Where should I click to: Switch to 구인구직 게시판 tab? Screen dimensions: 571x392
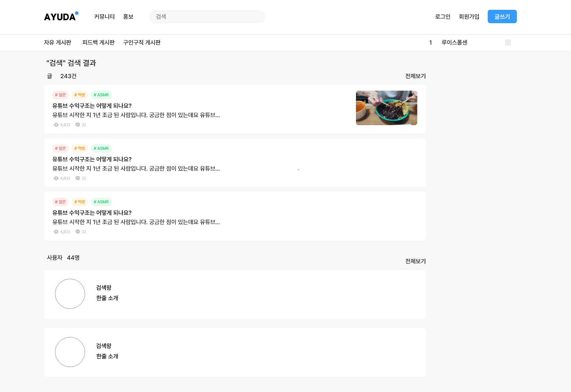[142, 42]
